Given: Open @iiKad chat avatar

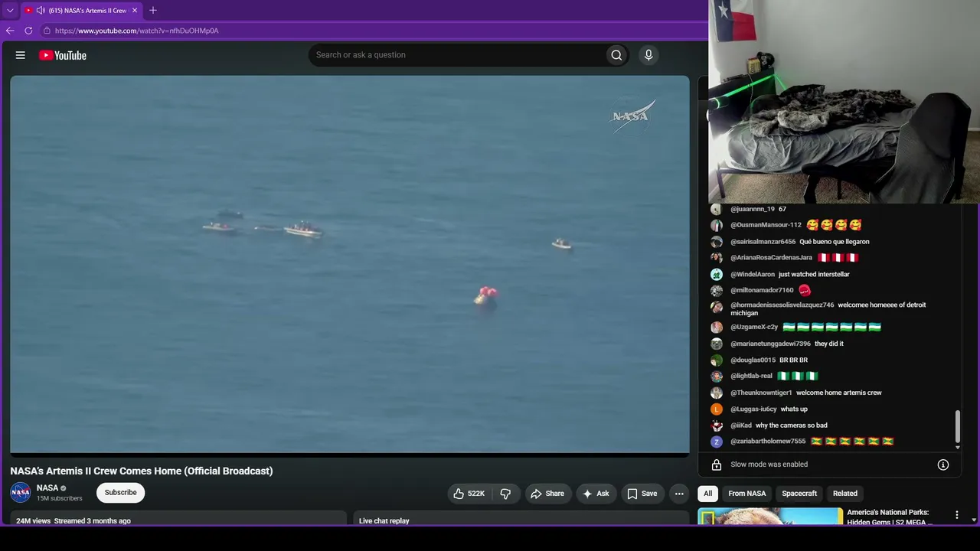Looking at the screenshot, I should click(717, 425).
